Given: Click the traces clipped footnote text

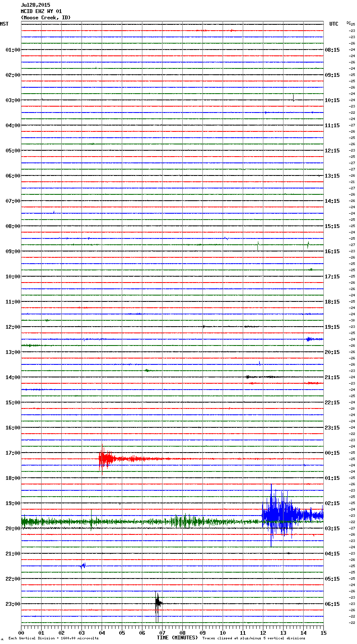Looking at the screenshot, I should coord(254,639).
